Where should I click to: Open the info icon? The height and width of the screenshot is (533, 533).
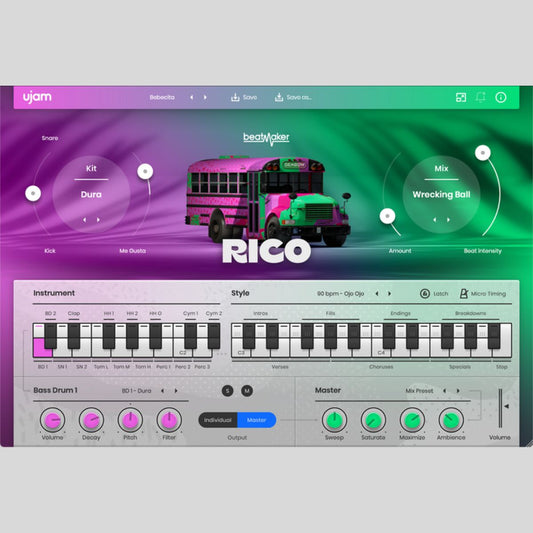pos(501,97)
